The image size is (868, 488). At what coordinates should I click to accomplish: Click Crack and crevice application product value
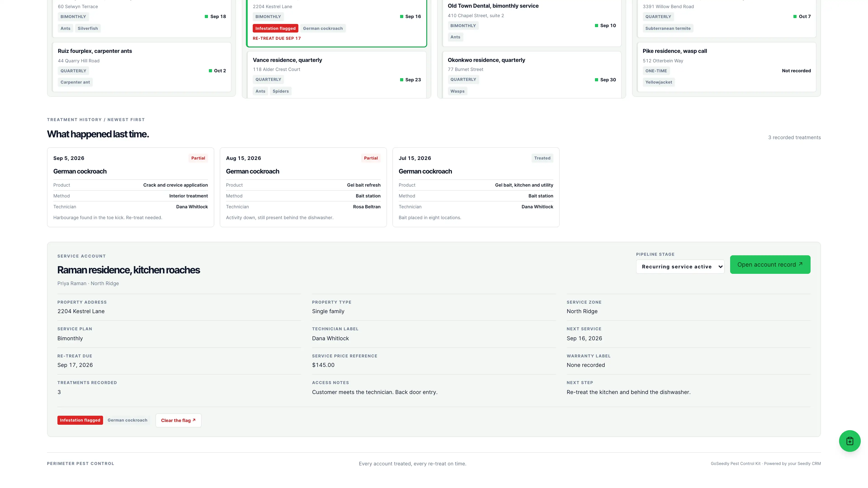point(175,185)
